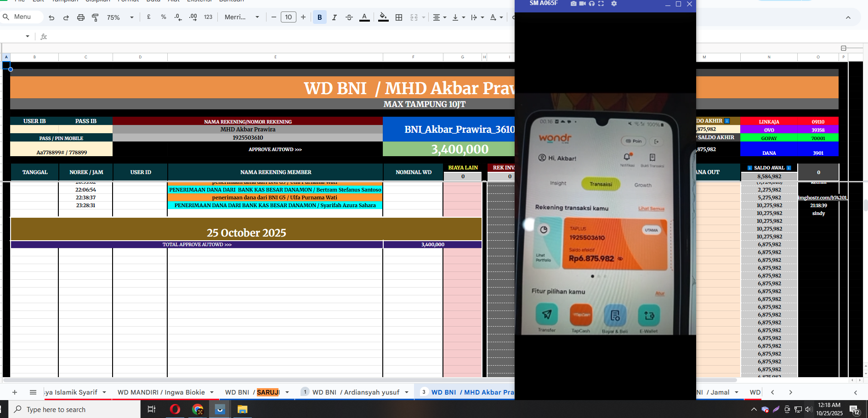Select the WD BNI / MHD Akbar Pra tab
Viewport: 868px width, 418px height.
pos(472,392)
